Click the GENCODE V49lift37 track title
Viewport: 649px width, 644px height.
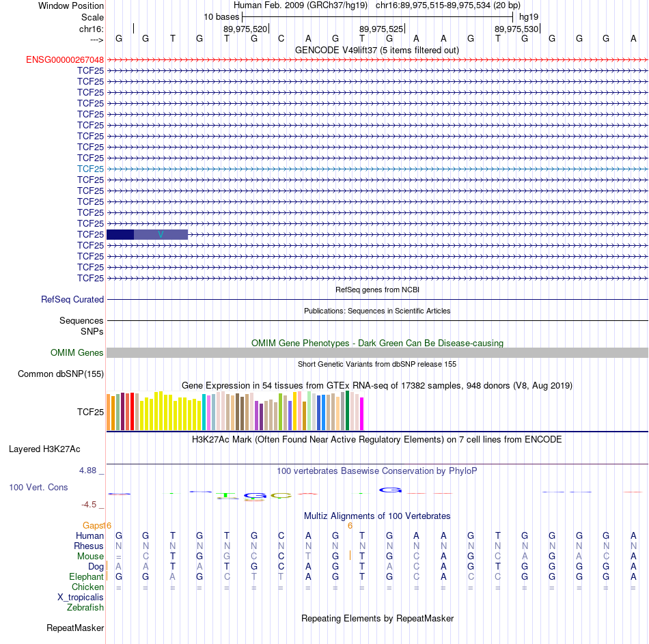coord(377,50)
